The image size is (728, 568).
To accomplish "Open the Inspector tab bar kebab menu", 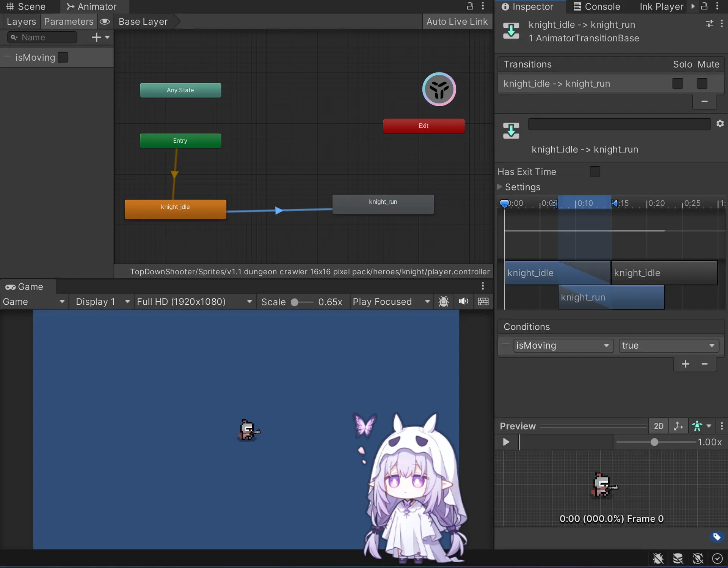I will 717,6.
